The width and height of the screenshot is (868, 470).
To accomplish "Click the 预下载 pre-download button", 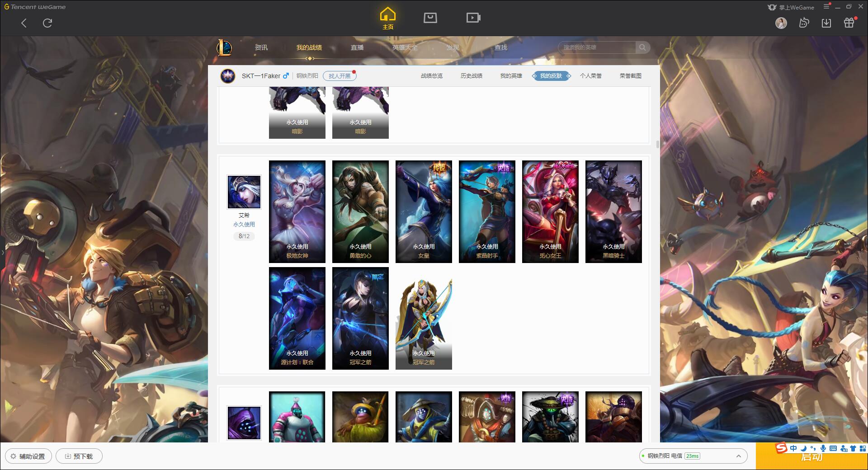I will click(x=79, y=456).
